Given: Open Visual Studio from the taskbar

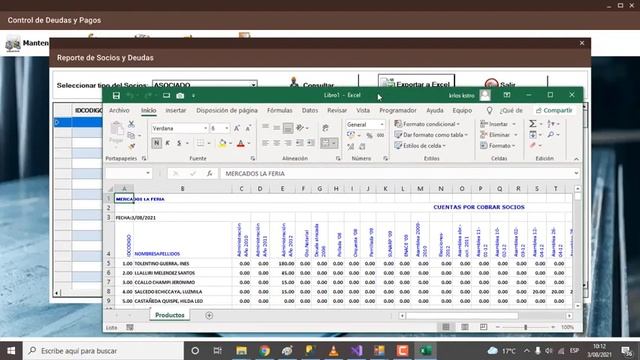Looking at the screenshot, I should pos(356,351).
